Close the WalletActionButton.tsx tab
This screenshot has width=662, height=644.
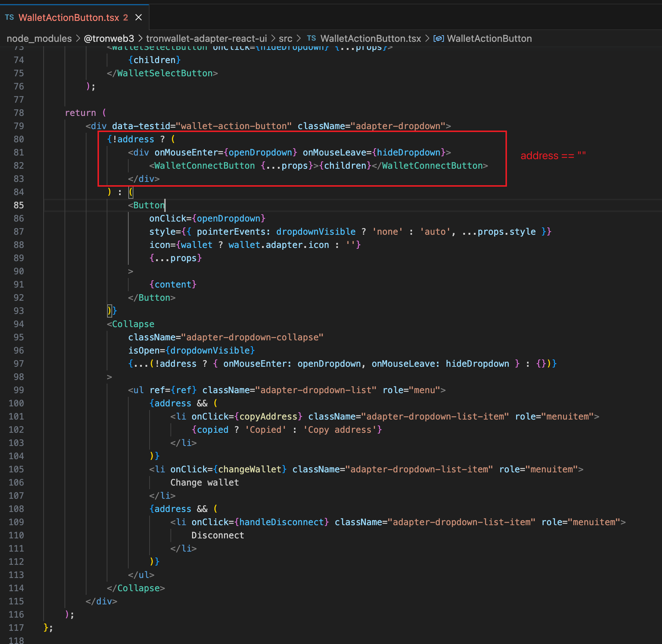138,17
